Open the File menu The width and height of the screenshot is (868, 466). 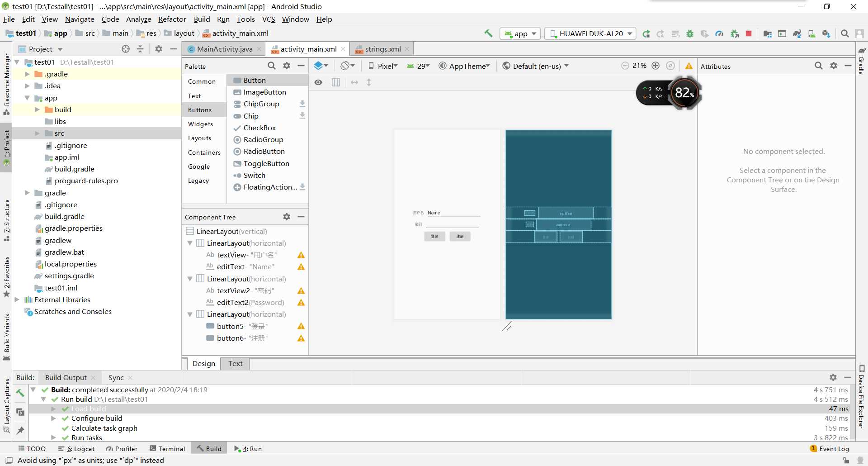[x=9, y=19]
